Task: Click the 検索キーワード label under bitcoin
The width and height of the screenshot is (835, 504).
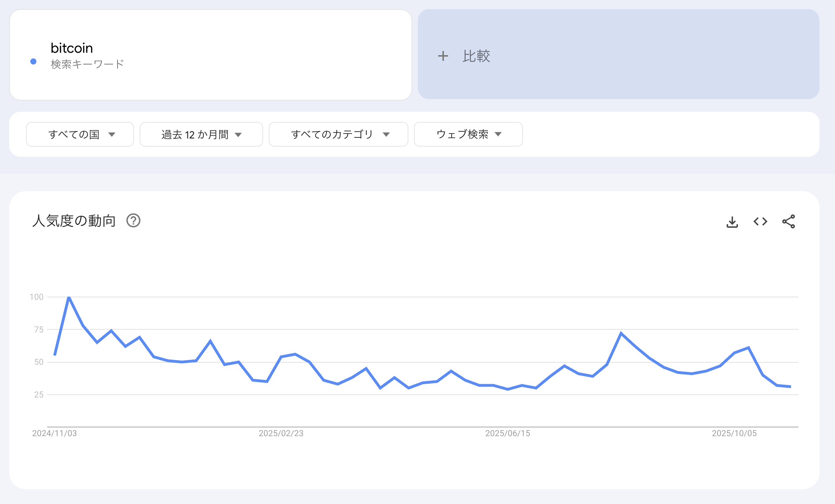Action: [87, 64]
